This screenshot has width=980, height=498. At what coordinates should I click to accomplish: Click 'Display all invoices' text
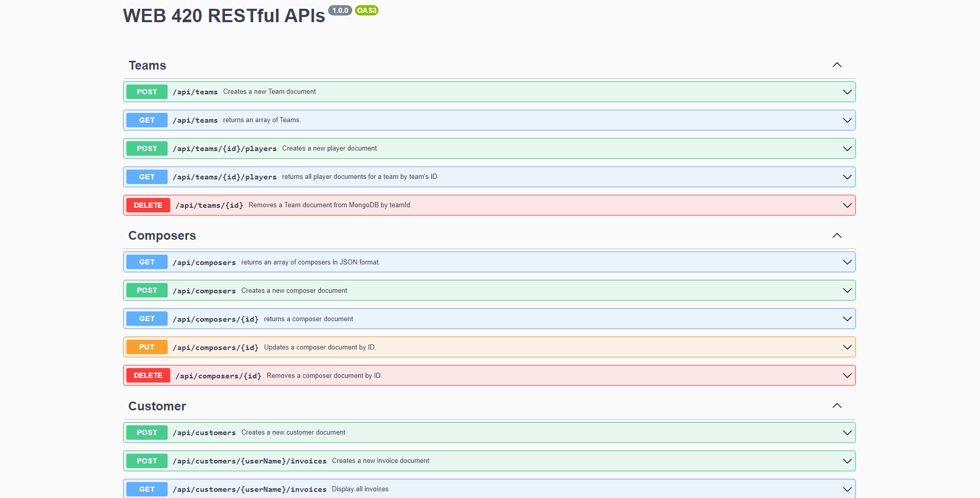pos(361,489)
